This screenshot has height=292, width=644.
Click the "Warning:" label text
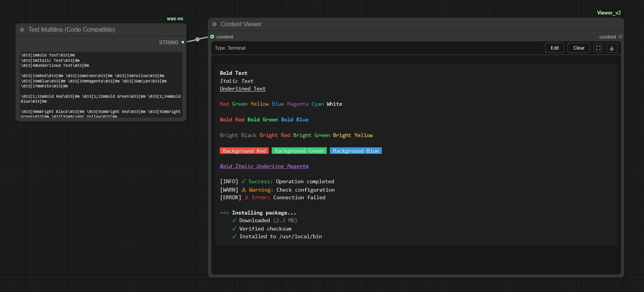[x=261, y=190]
